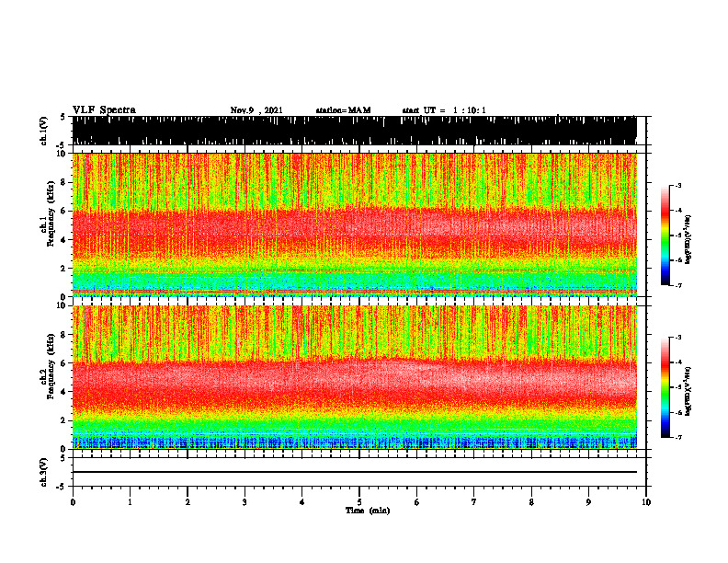Click time axis tick label "6"
The image size is (728, 563).
click(x=416, y=502)
